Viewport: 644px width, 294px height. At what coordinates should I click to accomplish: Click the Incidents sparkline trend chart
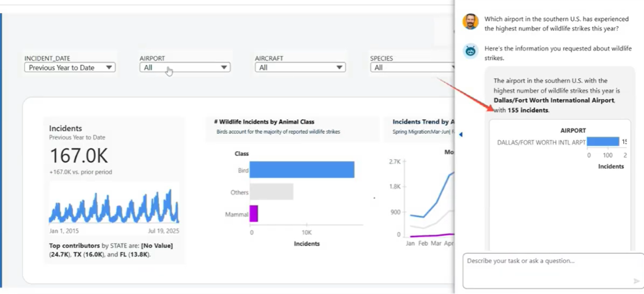tap(114, 206)
